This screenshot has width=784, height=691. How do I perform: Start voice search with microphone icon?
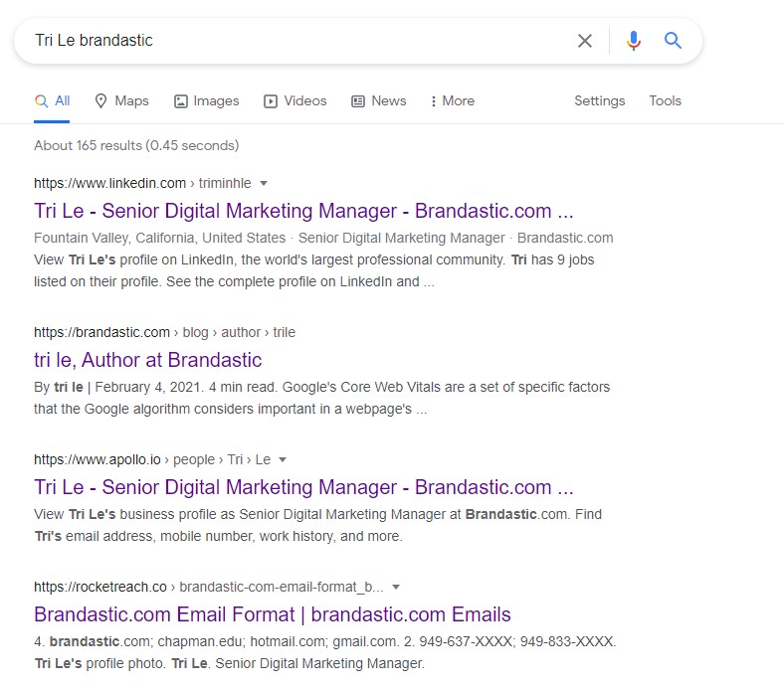(x=634, y=41)
